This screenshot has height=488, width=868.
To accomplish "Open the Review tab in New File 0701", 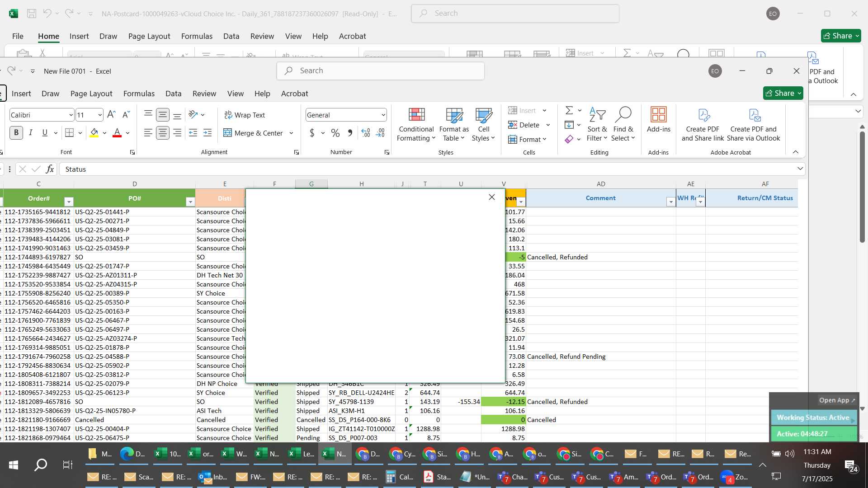I will [204, 94].
